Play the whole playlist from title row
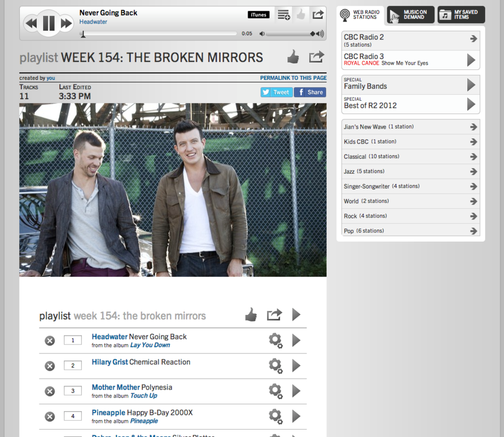 pos(296,315)
